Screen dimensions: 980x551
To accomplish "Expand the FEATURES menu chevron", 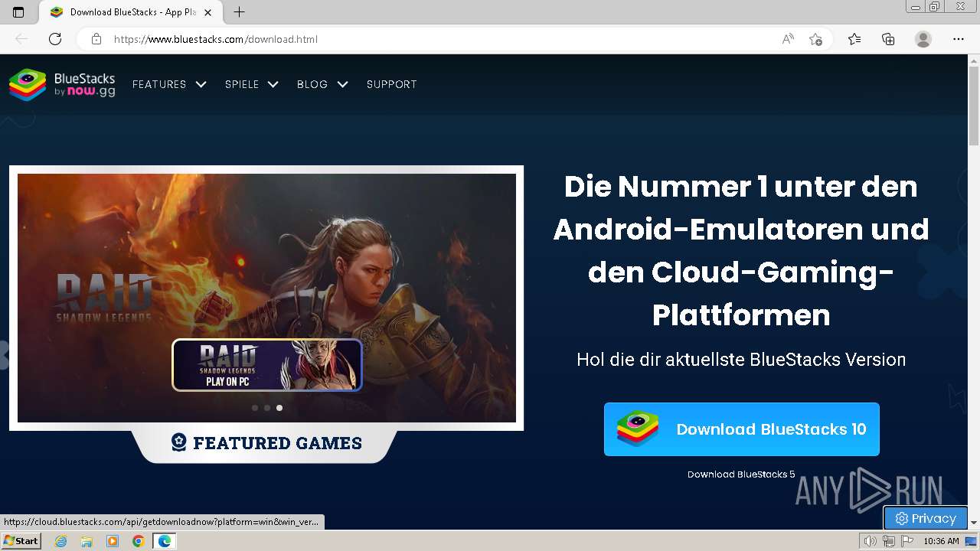I will pyautogui.click(x=201, y=84).
